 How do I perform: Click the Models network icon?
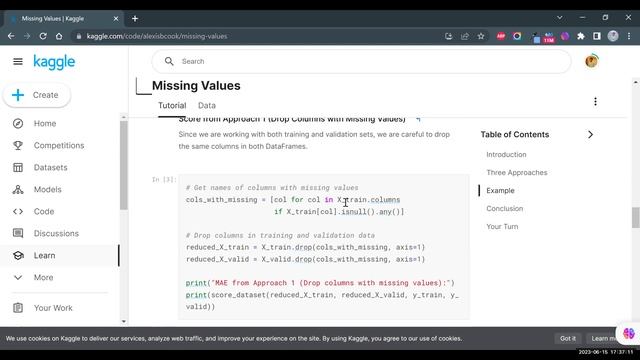18,190
